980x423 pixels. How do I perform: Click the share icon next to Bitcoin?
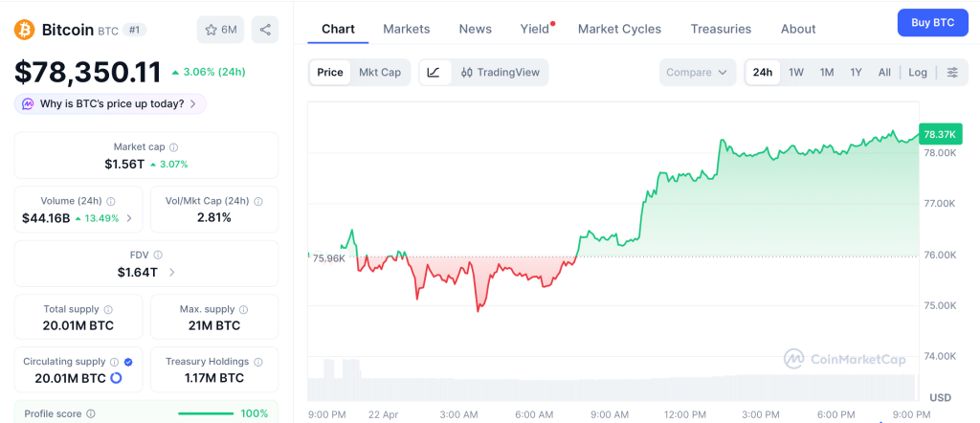(x=265, y=30)
